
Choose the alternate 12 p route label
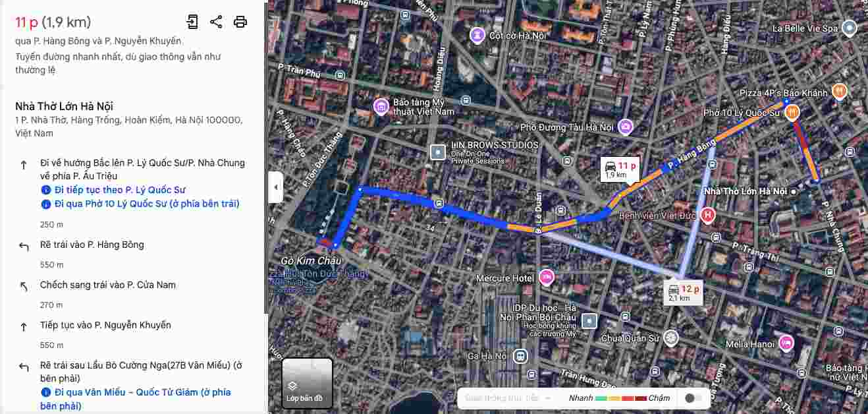coord(684,292)
